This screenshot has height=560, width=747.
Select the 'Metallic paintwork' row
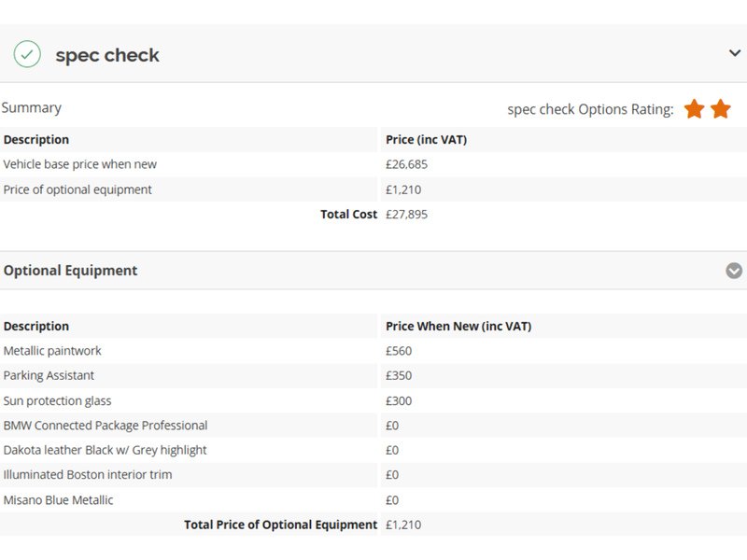(373, 351)
